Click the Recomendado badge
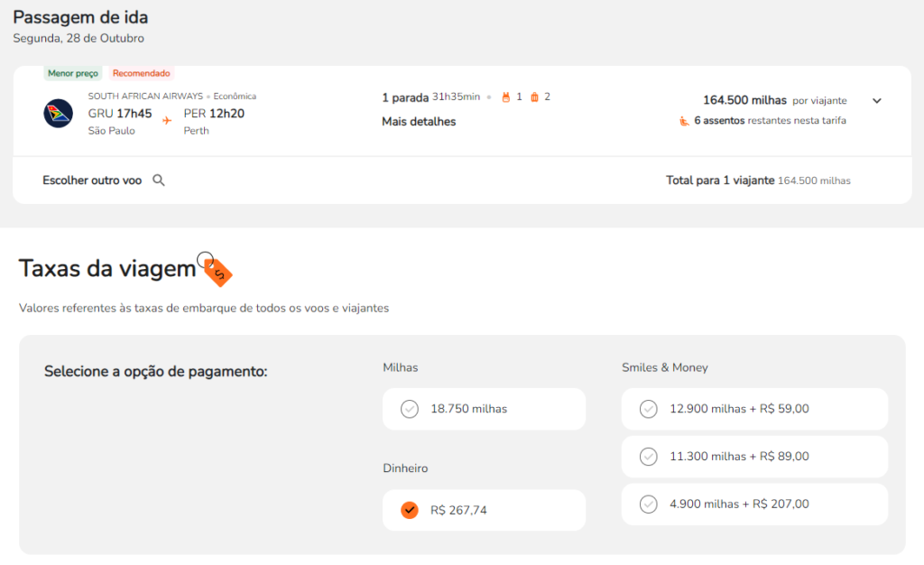Image resolution: width=924 pixels, height=565 pixels. [x=141, y=73]
